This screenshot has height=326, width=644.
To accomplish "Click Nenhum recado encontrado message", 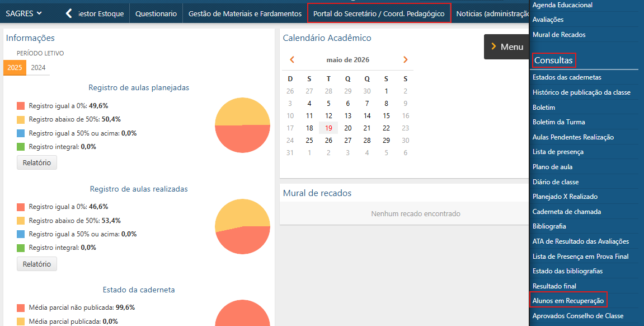I will (416, 214).
